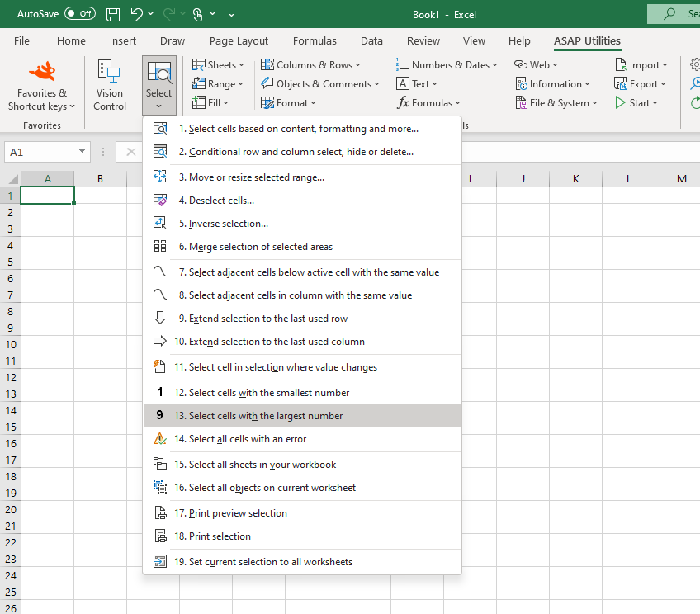Expand the Name Box dropdown arrow
This screenshot has height=614, width=700.
[x=83, y=152]
